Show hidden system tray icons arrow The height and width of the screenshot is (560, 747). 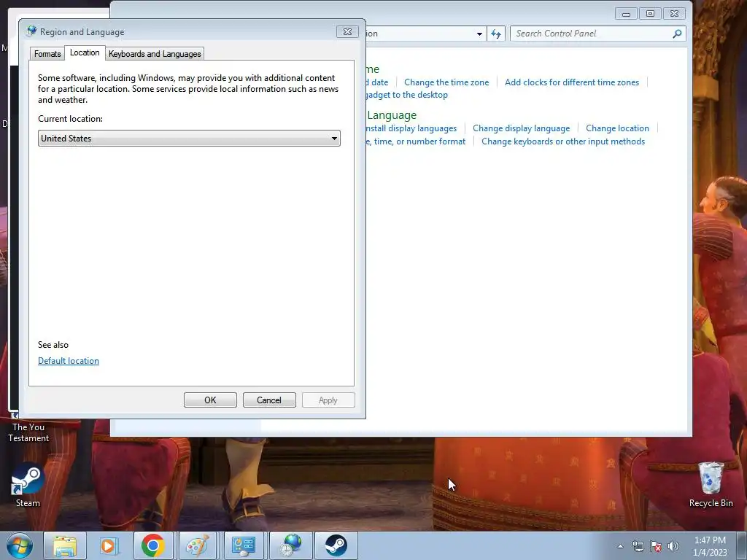coord(620,546)
